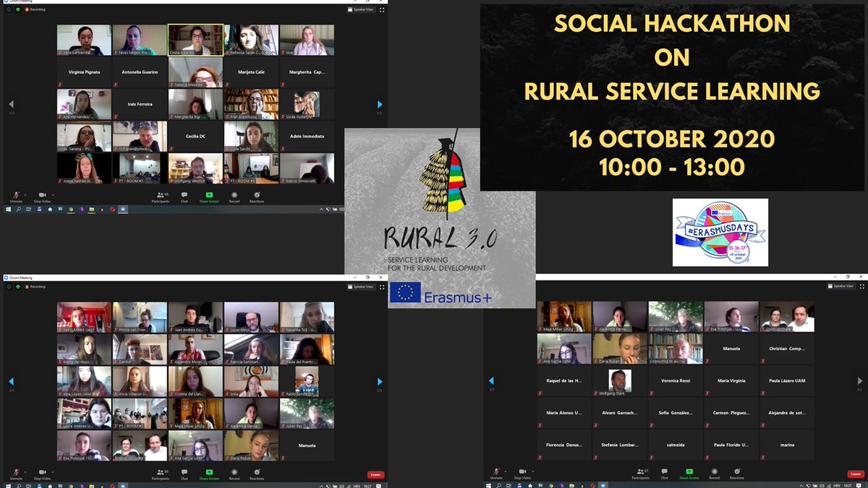The width and height of the screenshot is (868, 488).
Task: Stop Video in the bottom-left Zoom meeting
Action: click(x=42, y=472)
